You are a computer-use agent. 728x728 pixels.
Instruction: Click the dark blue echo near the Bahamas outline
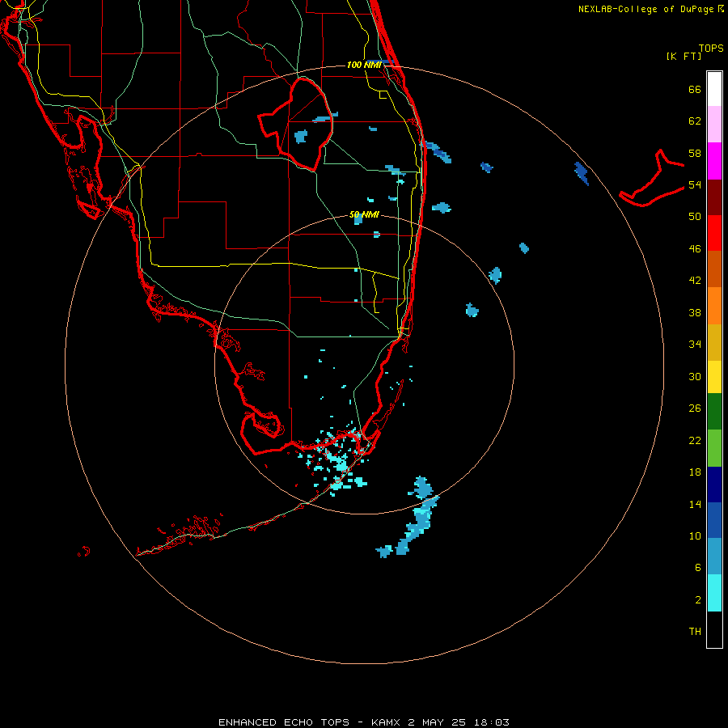point(582,173)
